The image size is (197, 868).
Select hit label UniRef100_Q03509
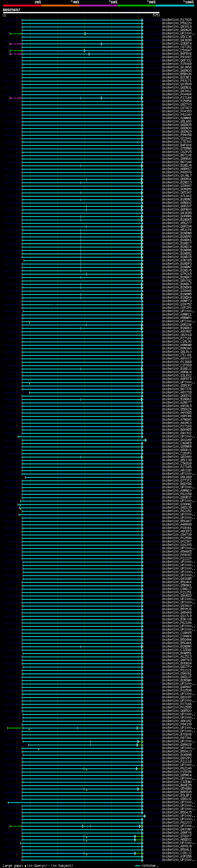coord(176,84)
